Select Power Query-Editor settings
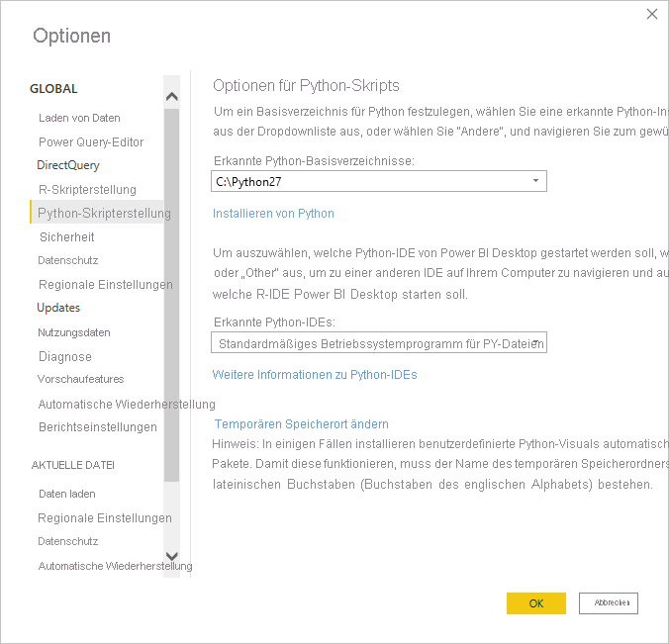The width and height of the screenshot is (669, 644). [x=91, y=142]
